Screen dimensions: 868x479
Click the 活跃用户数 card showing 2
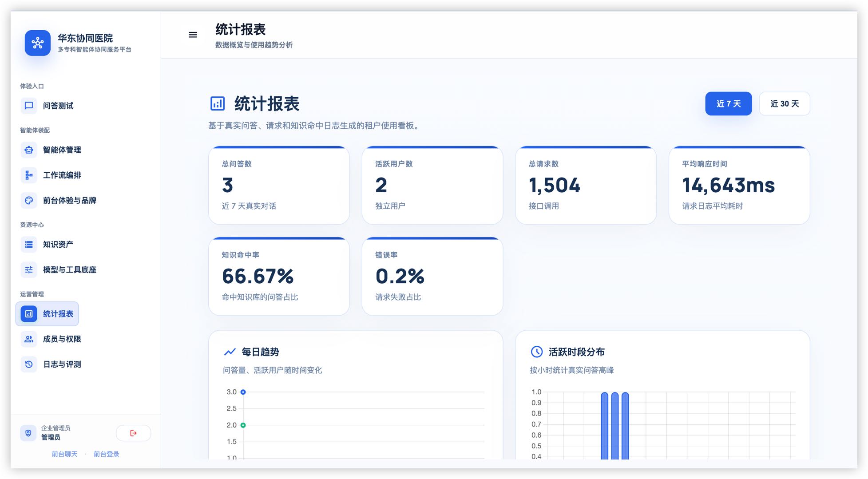click(x=432, y=186)
